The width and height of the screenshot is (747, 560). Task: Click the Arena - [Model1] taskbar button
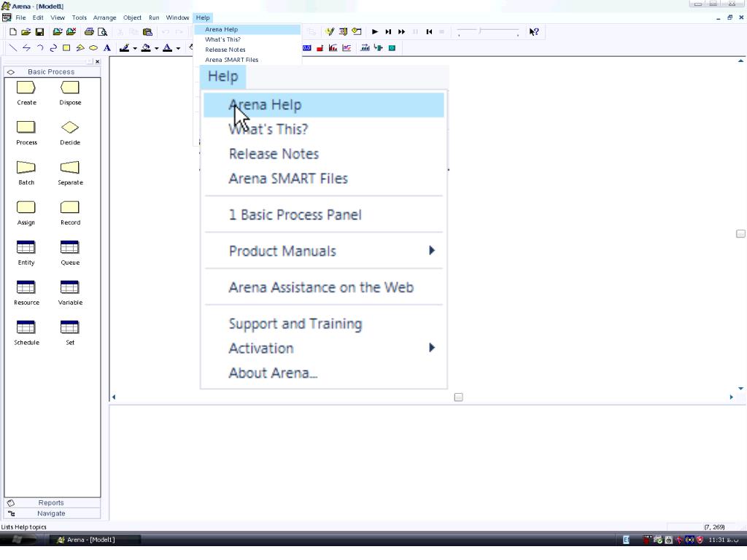[95, 540]
